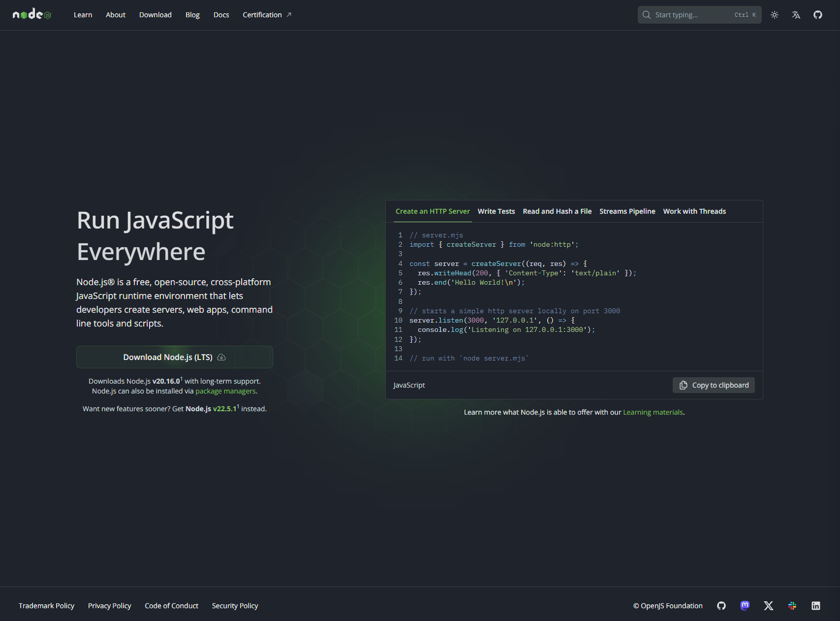Open the Docs nav link
840x621 pixels.
[x=221, y=15]
